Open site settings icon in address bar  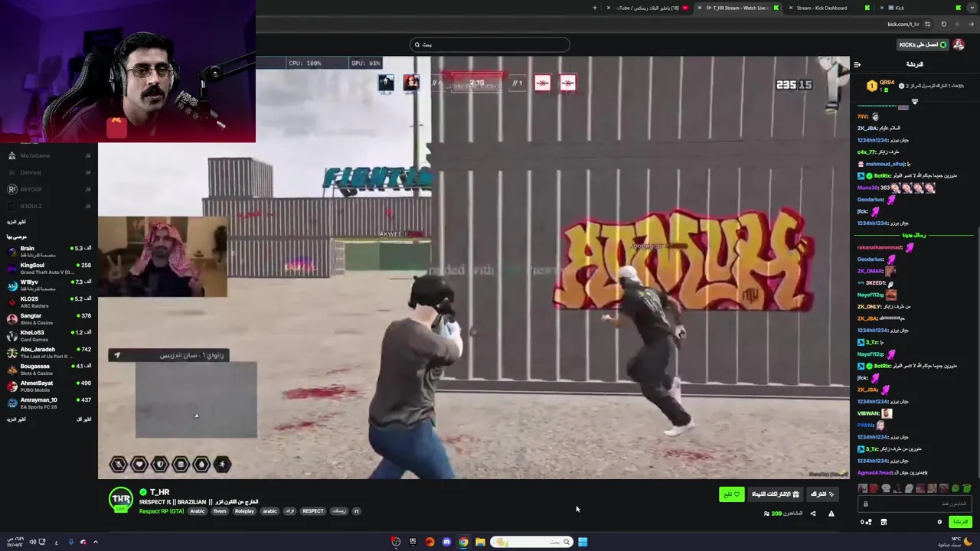click(927, 24)
